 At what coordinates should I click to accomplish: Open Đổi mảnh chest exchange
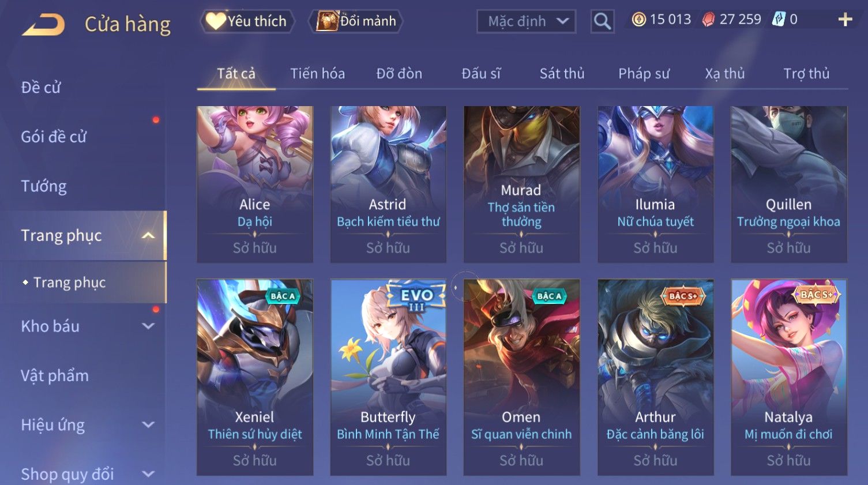pyautogui.click(x=356, y=21)
